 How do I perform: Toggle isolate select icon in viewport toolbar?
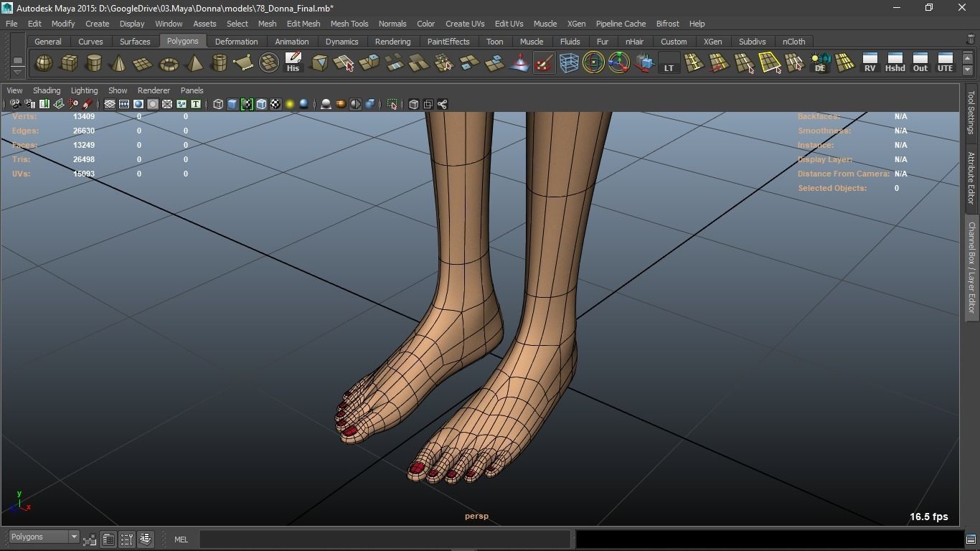coord(392,104)
